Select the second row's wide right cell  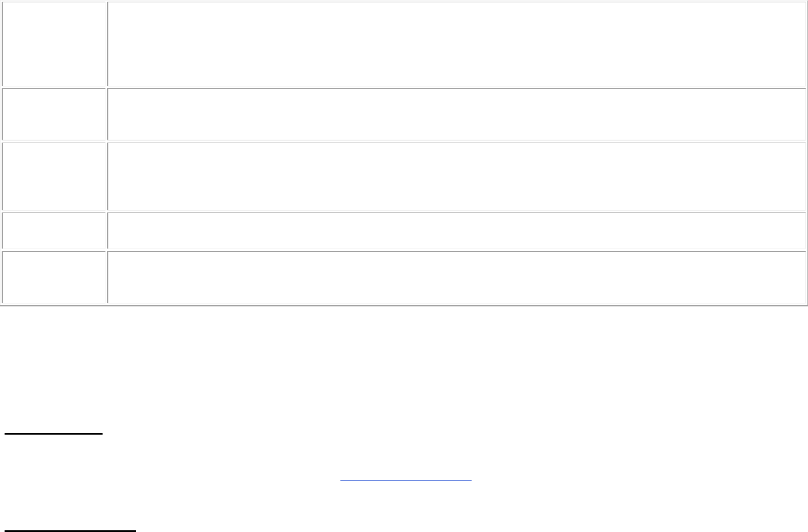click(x=457, y=114)
